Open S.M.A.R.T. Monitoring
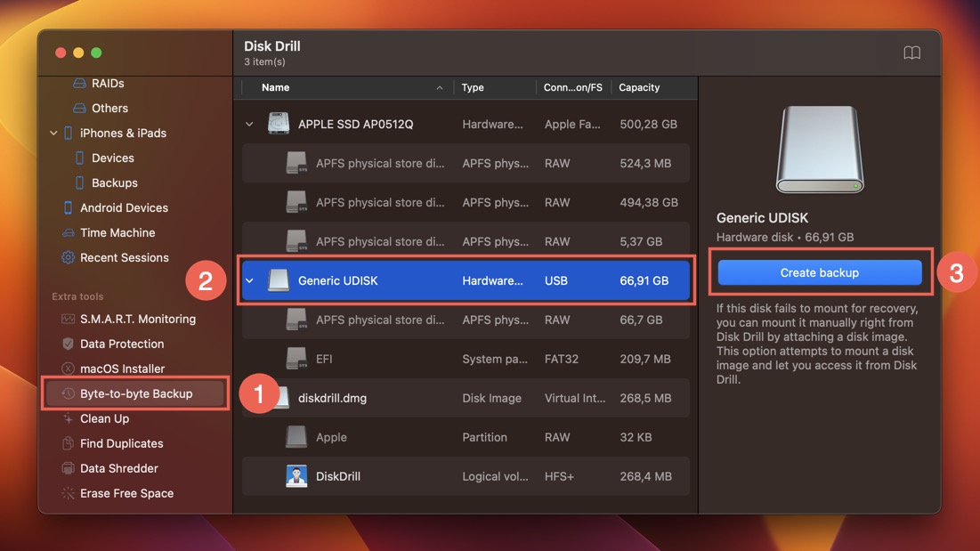This screenshot has height=551, width=980. tap(137, 319)
